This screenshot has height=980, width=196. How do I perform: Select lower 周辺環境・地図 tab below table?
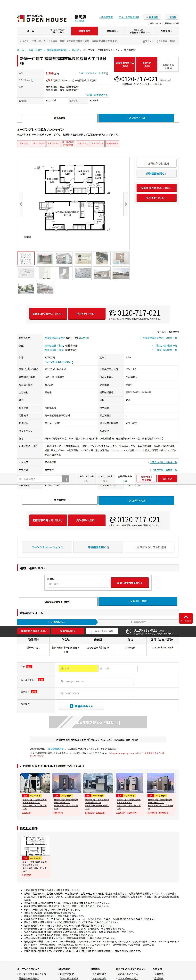(x=136, y=500)
